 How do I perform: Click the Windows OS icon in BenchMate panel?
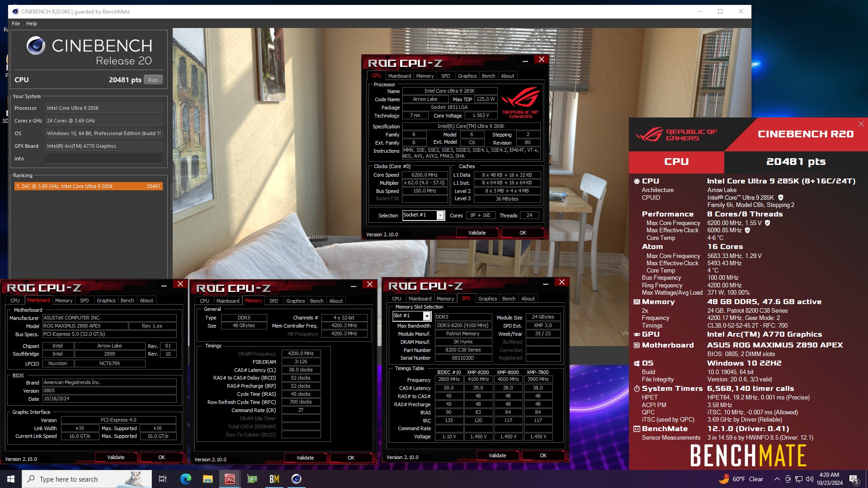pyautogui.click(x=637, y=363)
